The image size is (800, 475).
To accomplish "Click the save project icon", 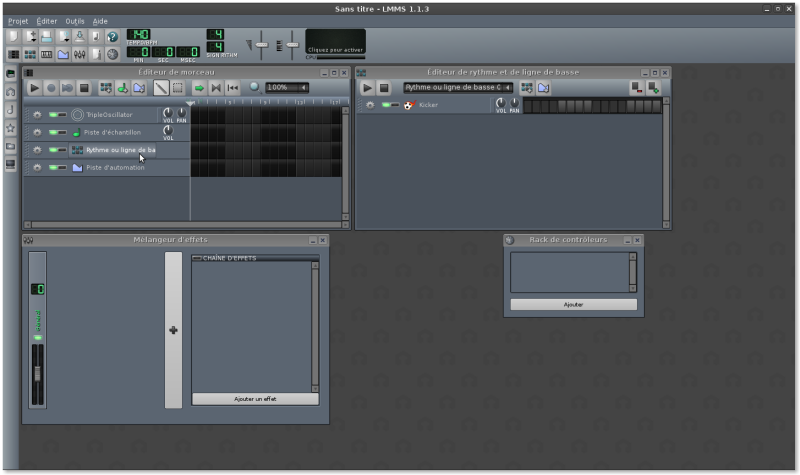I will (80, 36).
